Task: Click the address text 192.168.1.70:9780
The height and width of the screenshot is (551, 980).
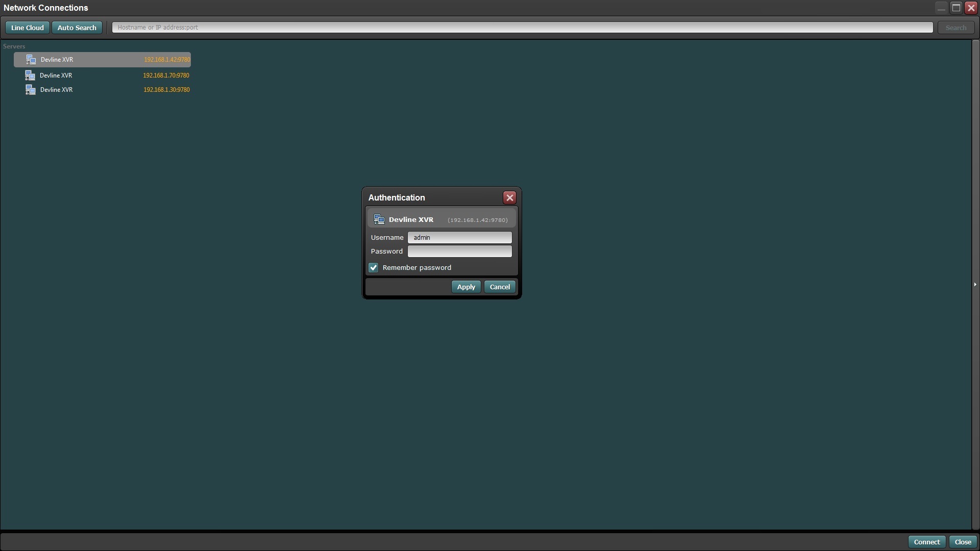Action: [166, 76]
